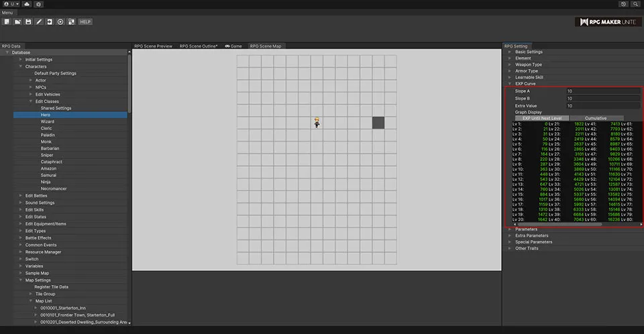This screenshot has height=334, width=644.
Task: Expand the Edit Battles tree node
Action: [x=21, y=195]
